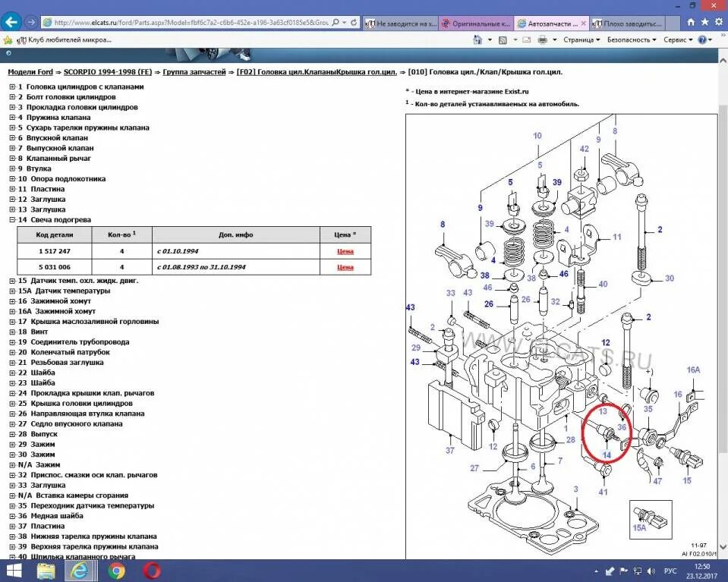This screenshot has height=582, width=728.
Task: Click scroll-down arrow of page scrollbar
Action: [723, 547]
